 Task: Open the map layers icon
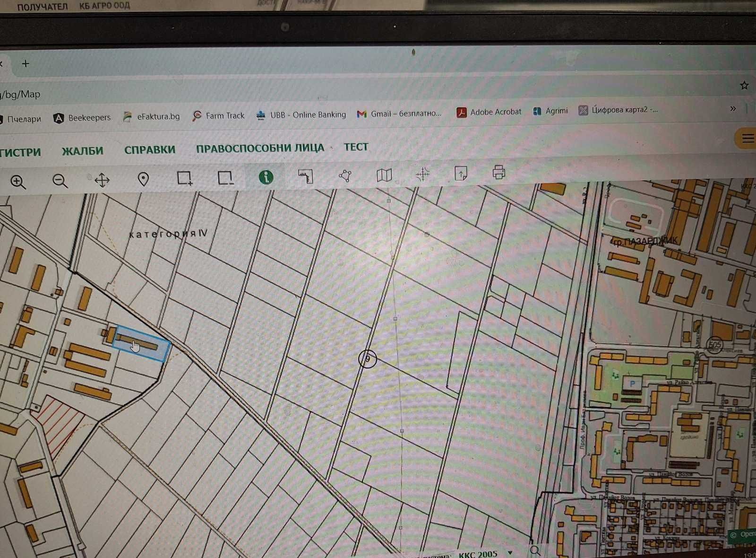[384, 175]
